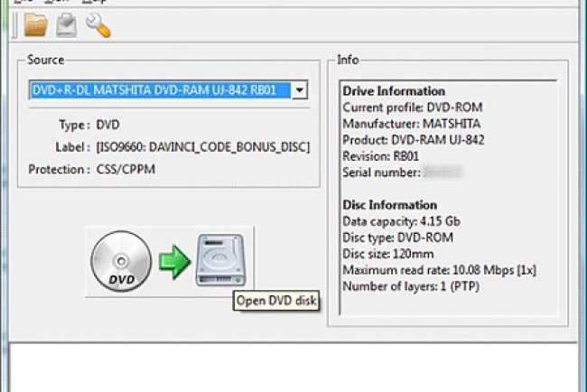
Task: Click the backup disc toolbar icon
Action: coord(67,26)
